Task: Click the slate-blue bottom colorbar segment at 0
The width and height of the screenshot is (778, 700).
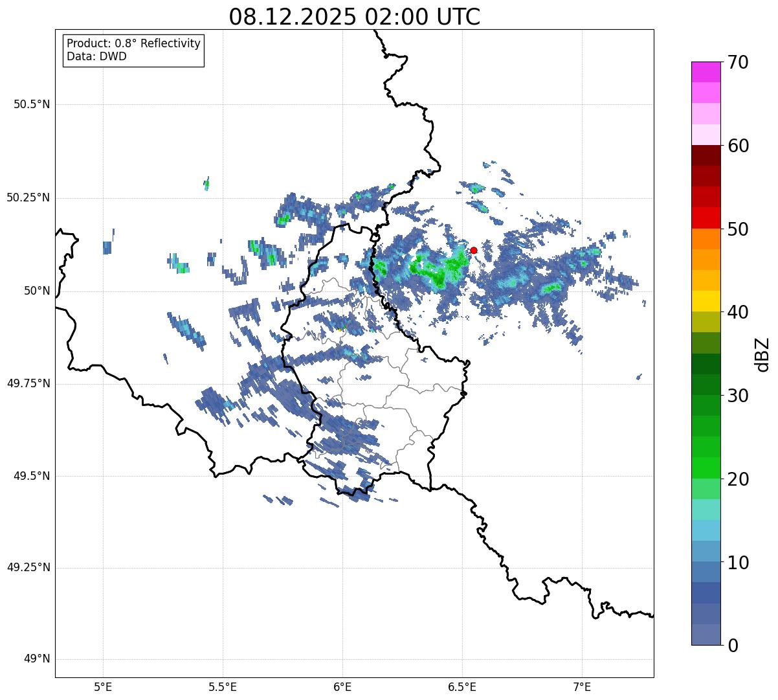Action: click(706, 634)
